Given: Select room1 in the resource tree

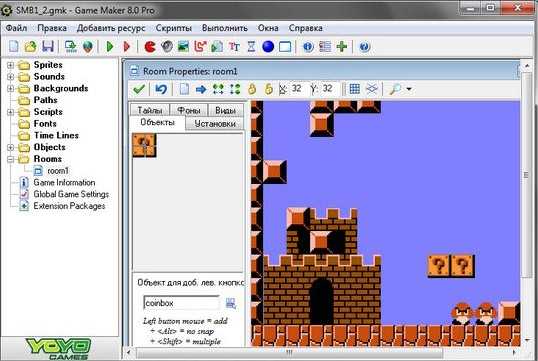Looking at the screenshot, I should tap(58, 171).
